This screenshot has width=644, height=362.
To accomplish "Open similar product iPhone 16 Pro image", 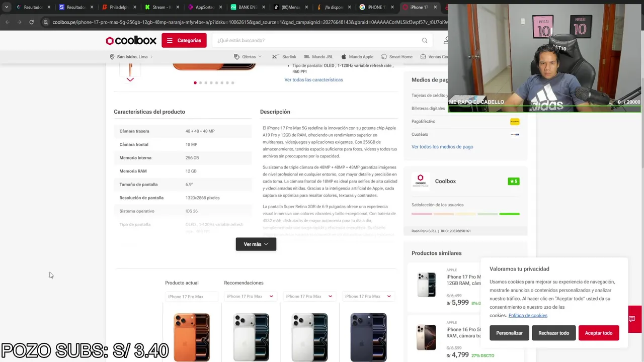I will coord(426,337).
